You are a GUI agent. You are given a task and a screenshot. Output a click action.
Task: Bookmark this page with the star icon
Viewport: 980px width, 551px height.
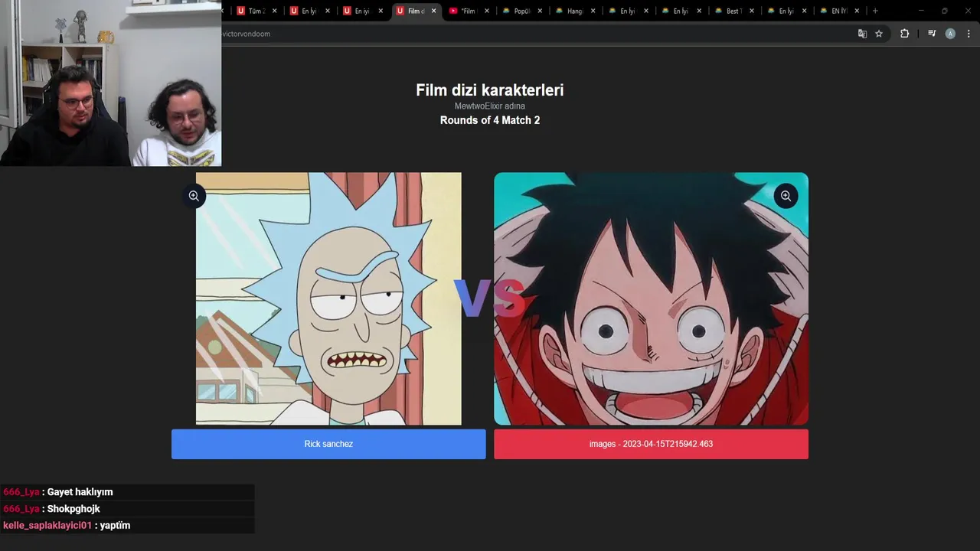[879, 34]
